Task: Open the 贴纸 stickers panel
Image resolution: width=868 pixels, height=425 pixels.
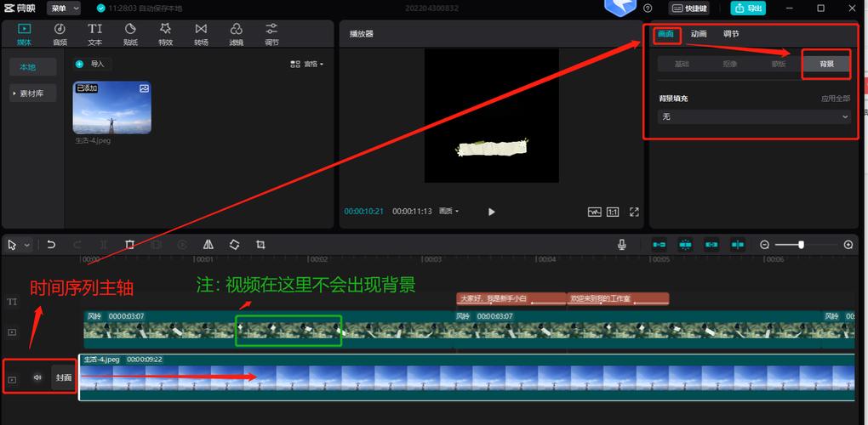Action: 130,34
